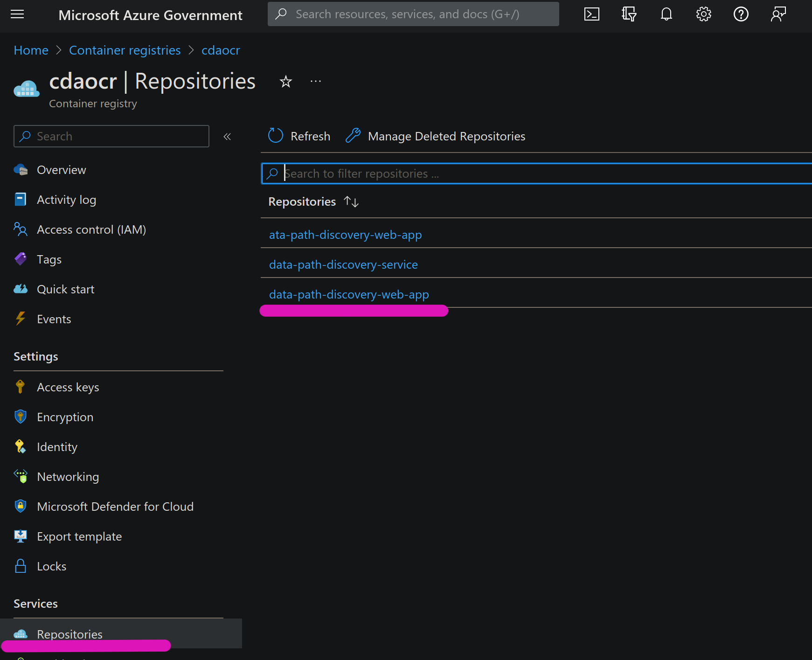Click the Access control people icon

tap(21, 229)
